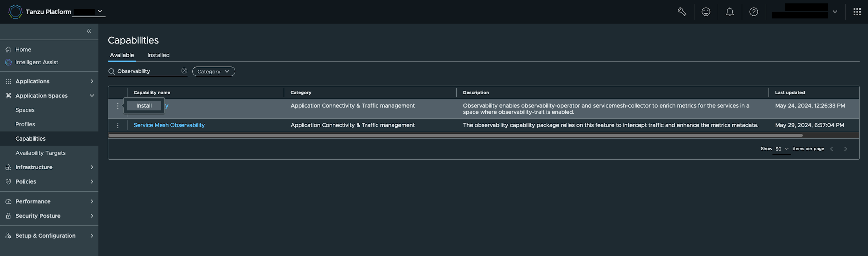Viewport: 868px width, 256px height.
Task: Go to previous page arrow
Action: tap(831, 149)
